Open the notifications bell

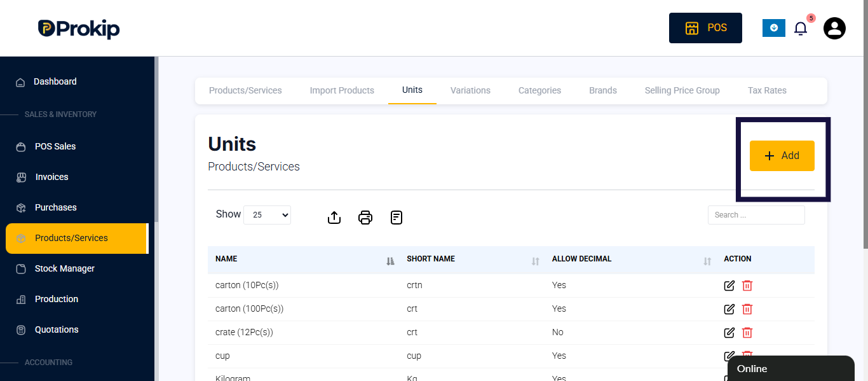click(x=801, y=29)
